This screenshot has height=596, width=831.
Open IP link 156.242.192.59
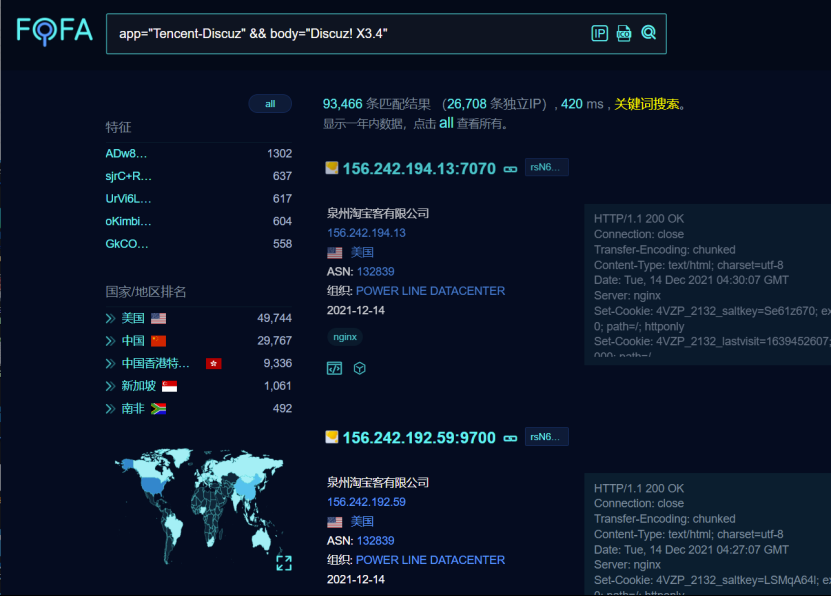coord(366,502)
